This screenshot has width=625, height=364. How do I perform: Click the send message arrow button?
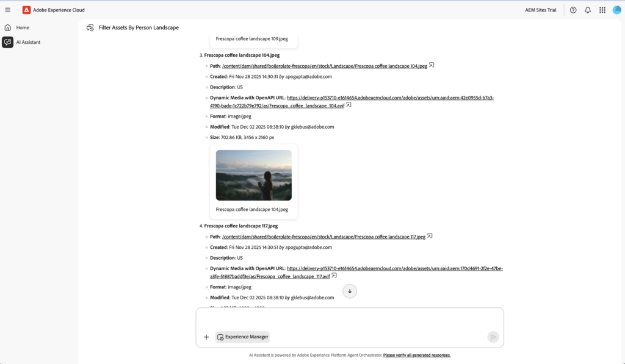coord(493,337)
